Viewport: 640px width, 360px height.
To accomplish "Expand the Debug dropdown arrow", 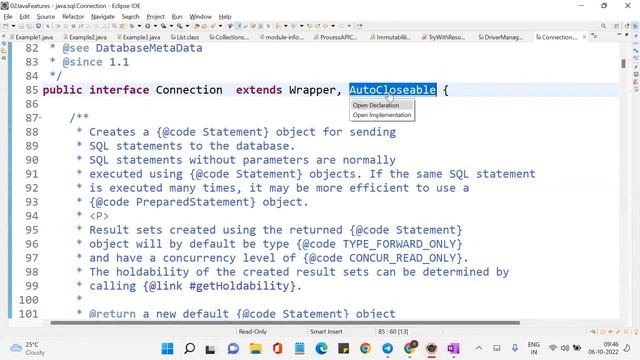I will [x=139, y=26].
